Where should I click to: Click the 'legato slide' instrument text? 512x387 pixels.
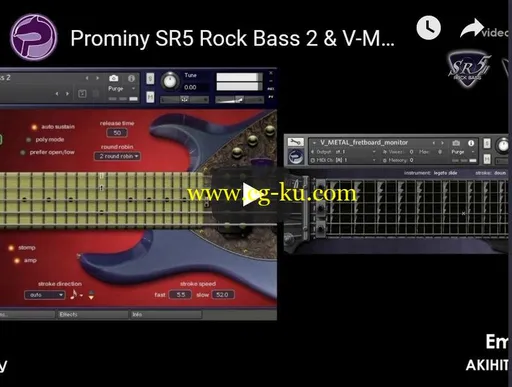tap(445, 173)
